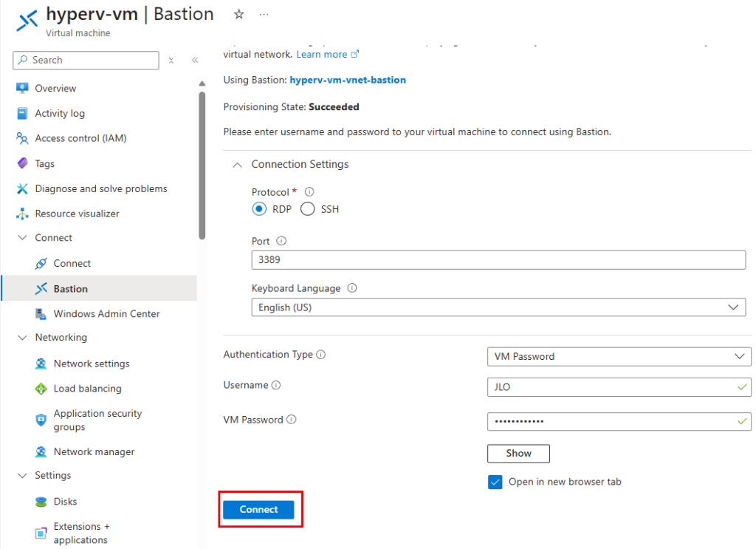The height and width of the screenshot is (549, 756).
Task: Click the Authentication Type info icon
Action: (x=321, y=355)
